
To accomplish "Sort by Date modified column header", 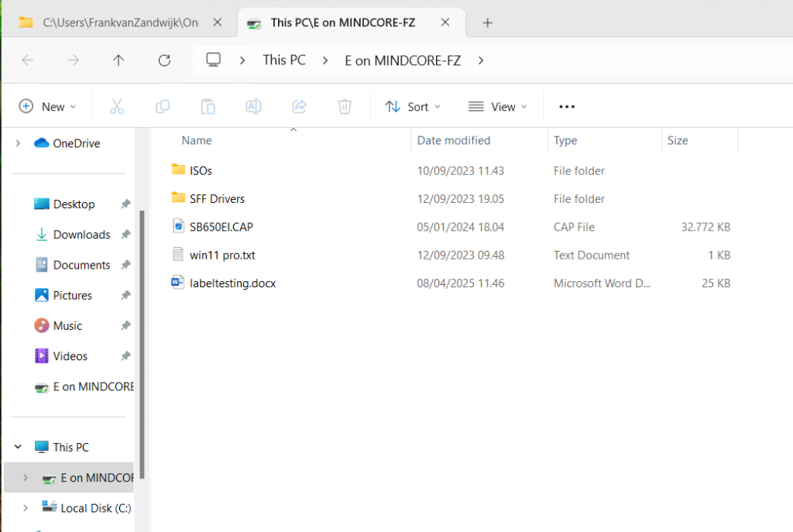I will click(x=454, y=140).
